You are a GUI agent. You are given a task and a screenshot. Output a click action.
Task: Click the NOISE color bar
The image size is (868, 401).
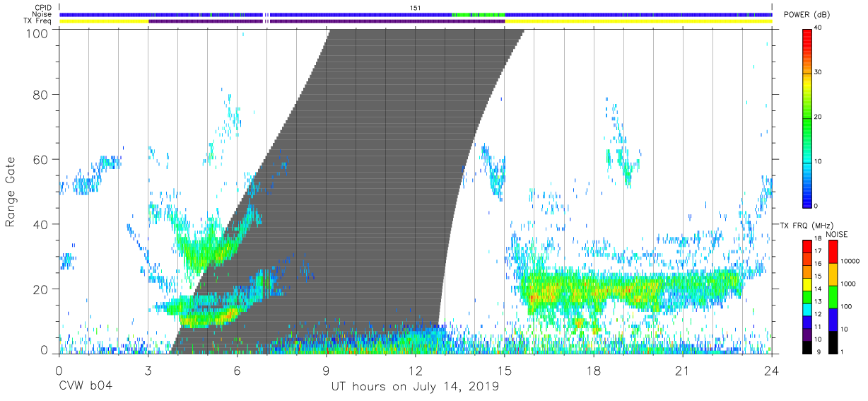tap(832, 296)
